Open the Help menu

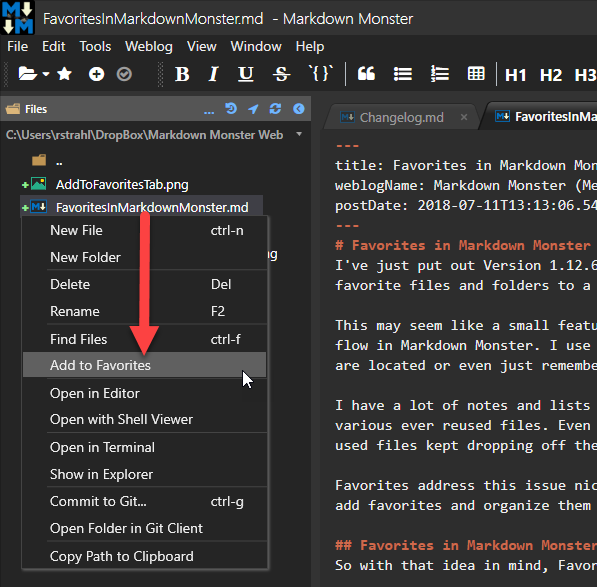pos(310,46)
